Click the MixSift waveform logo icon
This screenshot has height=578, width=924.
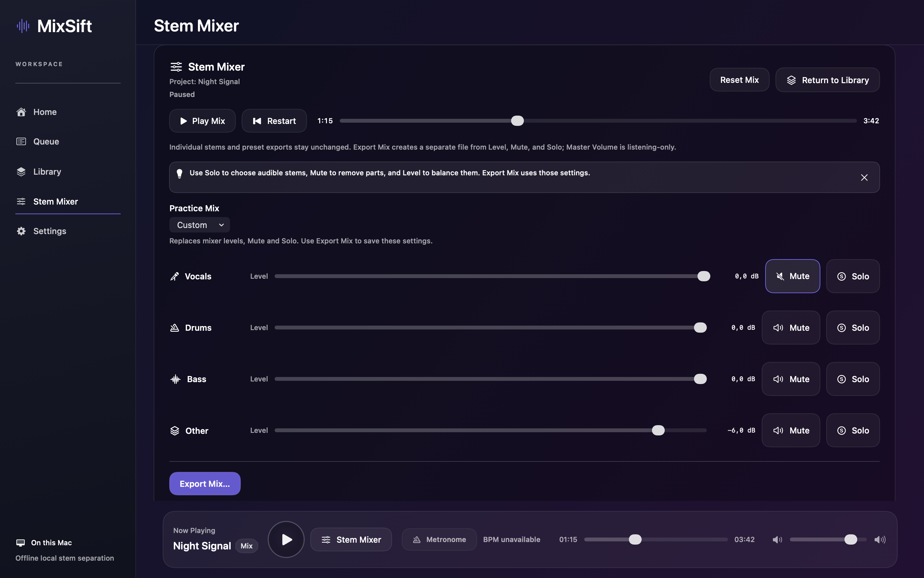23,26
